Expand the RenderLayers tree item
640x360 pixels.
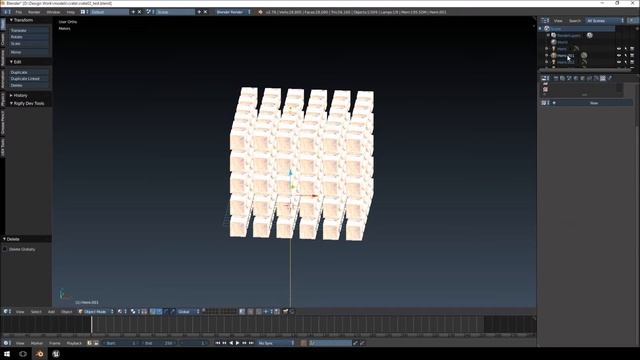click(x=548, y=36)
